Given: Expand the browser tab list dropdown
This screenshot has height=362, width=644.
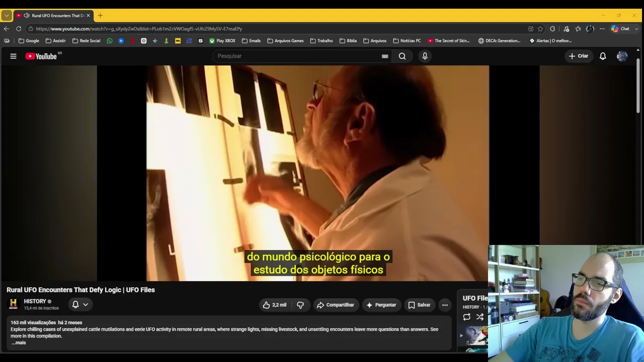Looking at the screenshot, I should coord(7,16).
